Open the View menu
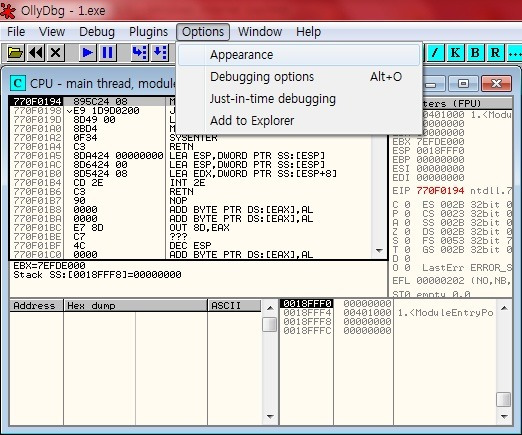The width and height of the screenshot is (522, 435). point(52,32)
